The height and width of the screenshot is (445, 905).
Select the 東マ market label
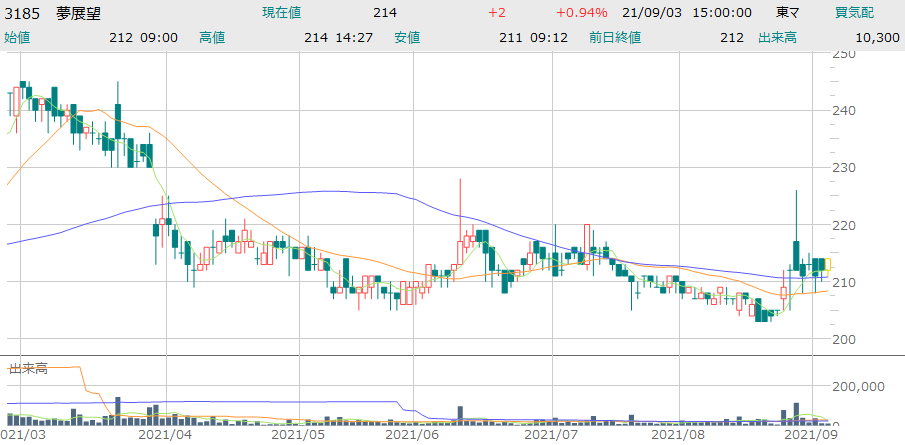[787, 12]
